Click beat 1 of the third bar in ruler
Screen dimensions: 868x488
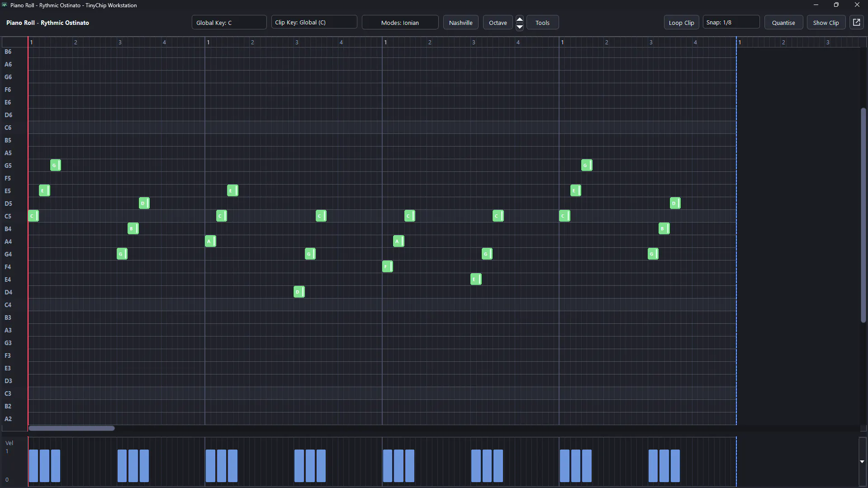pyautogui.click(x=385, y=42)
